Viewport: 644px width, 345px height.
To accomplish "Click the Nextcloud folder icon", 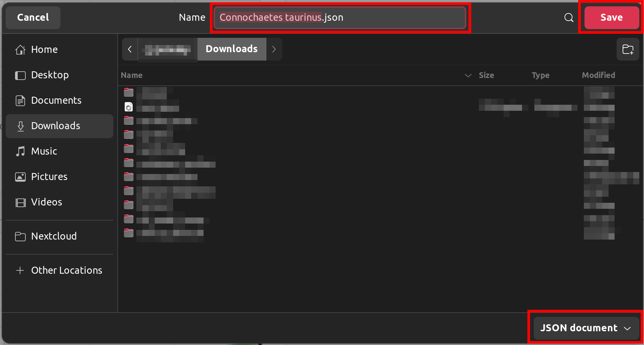I will 20,237.
